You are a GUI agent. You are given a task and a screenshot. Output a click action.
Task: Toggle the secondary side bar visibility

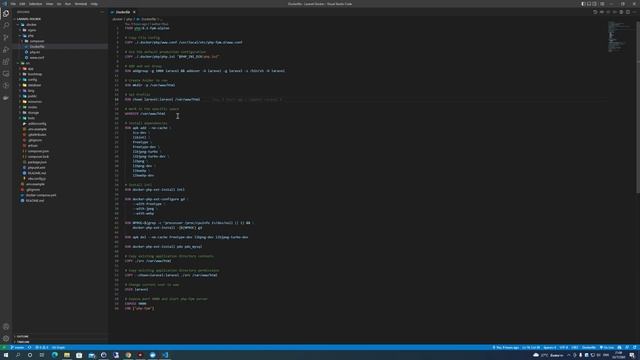(594, 4)
